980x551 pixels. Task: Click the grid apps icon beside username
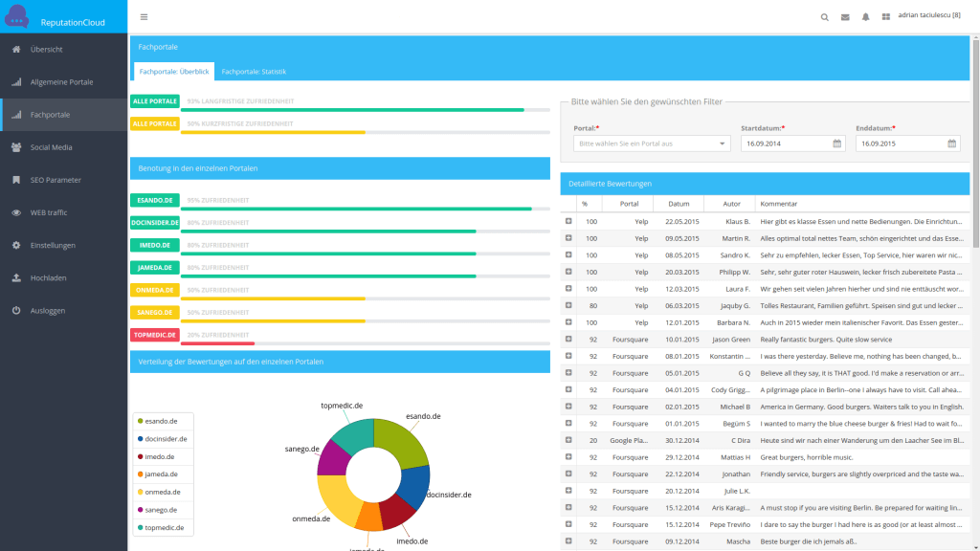pos(885,16)
